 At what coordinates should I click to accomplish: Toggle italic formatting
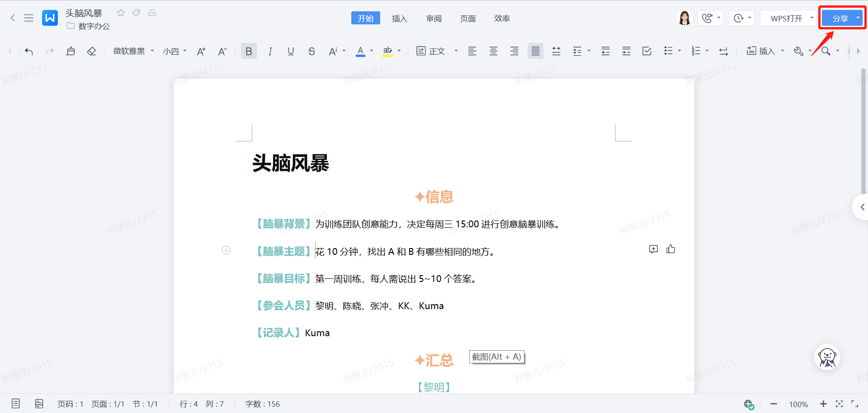270,51
